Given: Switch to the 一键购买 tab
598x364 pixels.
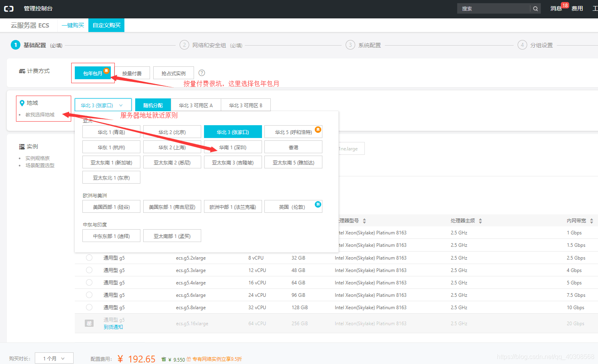Looking at the screenshot, I should pyautogui.click(x=73, y=25).
